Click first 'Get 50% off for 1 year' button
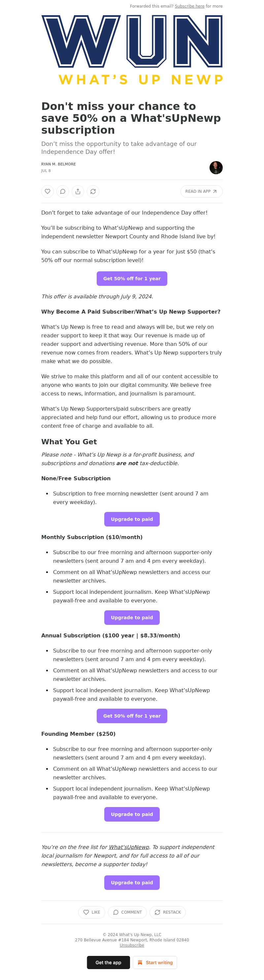 [x=132, y=279]
